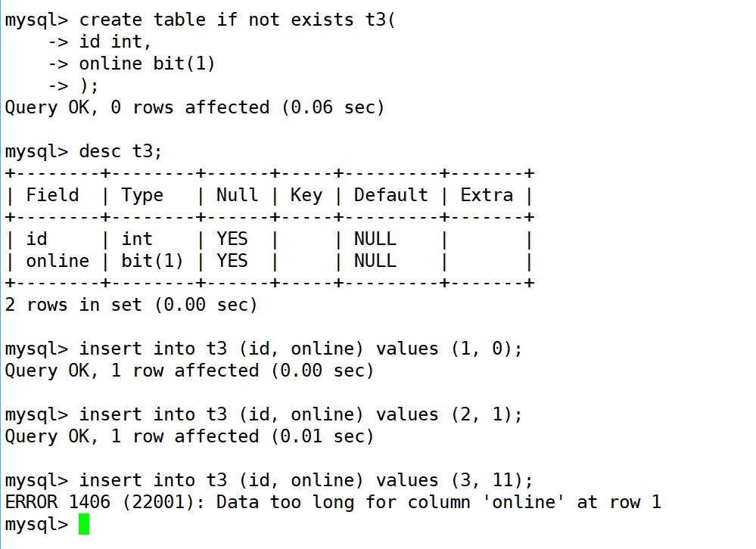756x549 pixels.
Task: Click the Type column header
Action: pos(142,196)
